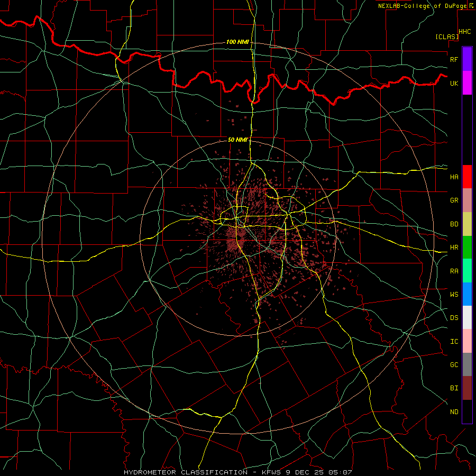Click the GC gray legend swatch

[x=467, y=364]
